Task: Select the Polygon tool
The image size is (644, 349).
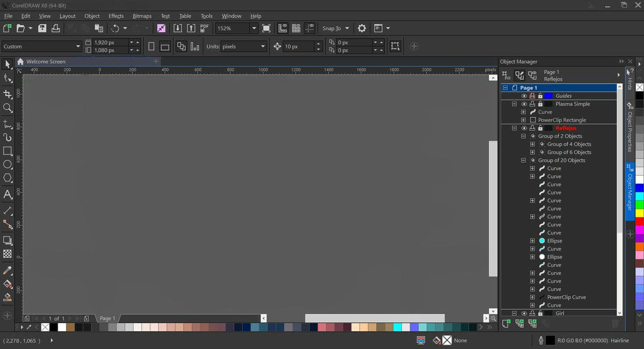Action: pyautogui.click(x=8, y=178)
